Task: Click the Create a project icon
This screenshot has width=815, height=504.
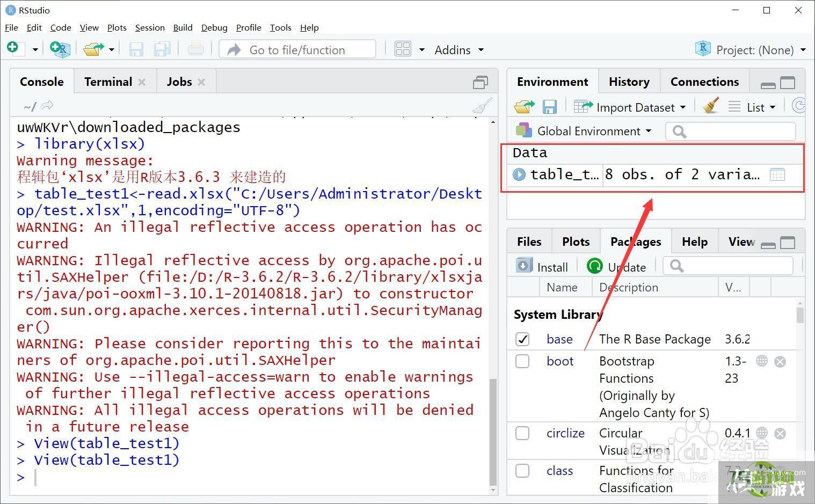Action: coord(60,49)
